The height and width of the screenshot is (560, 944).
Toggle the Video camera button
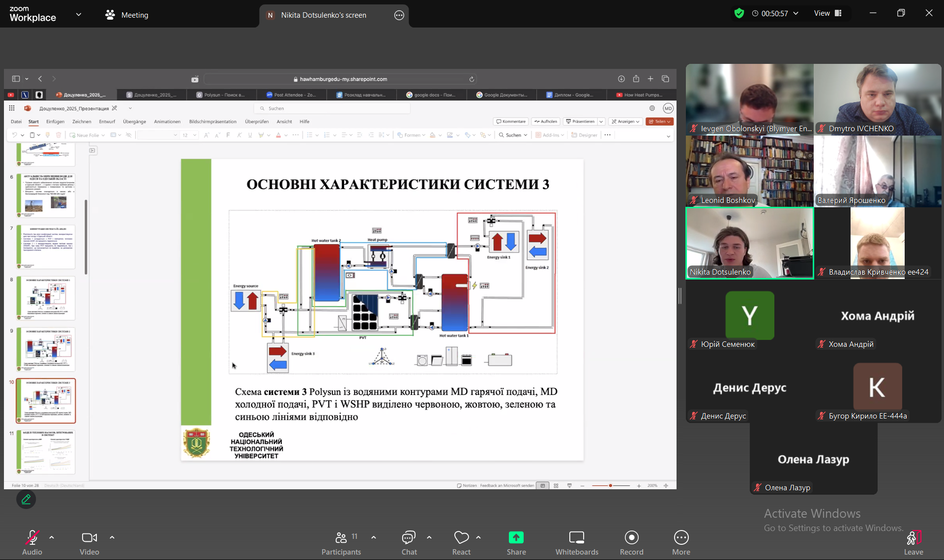coord(89,542)
